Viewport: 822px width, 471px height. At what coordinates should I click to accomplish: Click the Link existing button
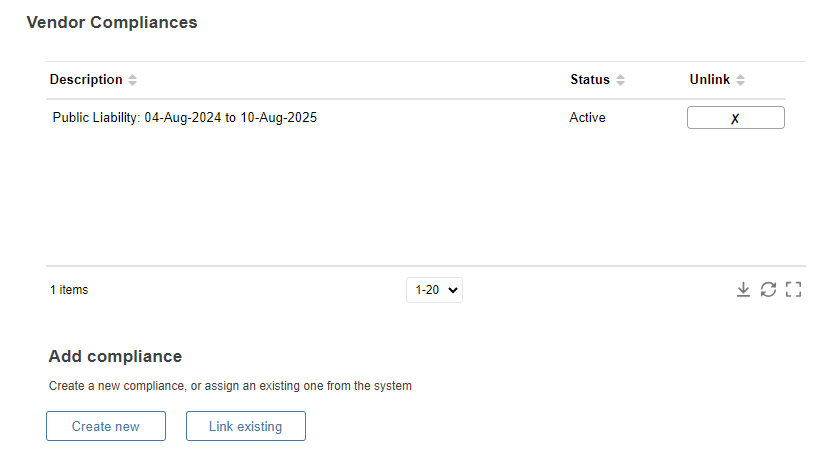246,426
